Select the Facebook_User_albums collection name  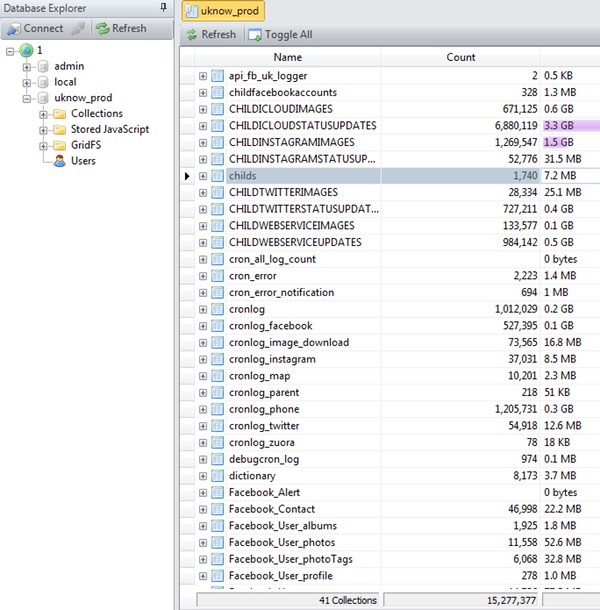pos(283,526)
